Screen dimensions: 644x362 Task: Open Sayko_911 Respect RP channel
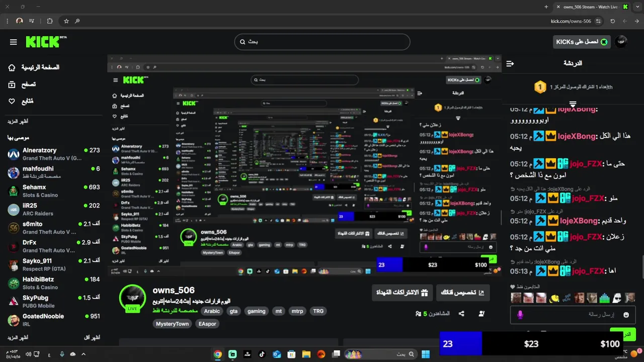(x=54, y=264)
